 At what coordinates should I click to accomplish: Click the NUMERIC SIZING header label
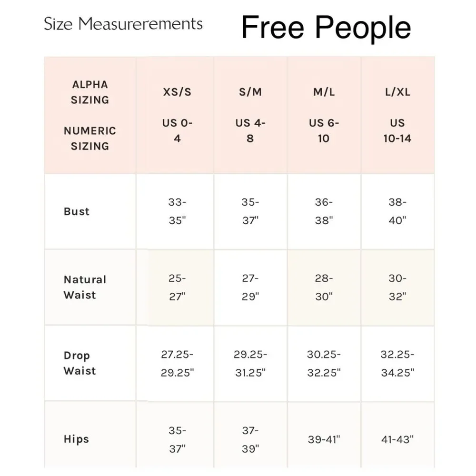click(90, 139)
